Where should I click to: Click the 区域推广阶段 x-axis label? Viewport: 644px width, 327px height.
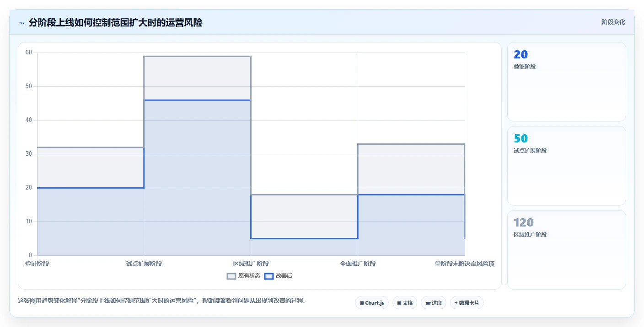[x=251, y=264]
